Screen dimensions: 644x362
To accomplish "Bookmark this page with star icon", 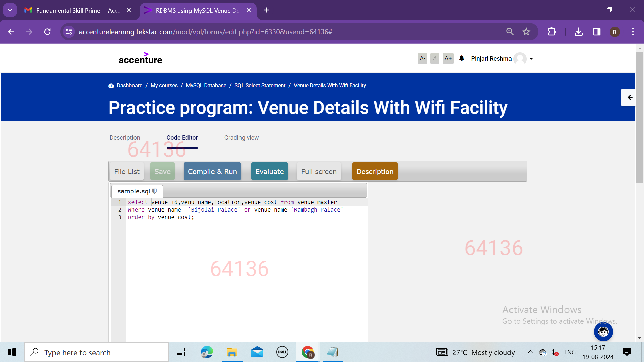I will (x=526, y=32).
